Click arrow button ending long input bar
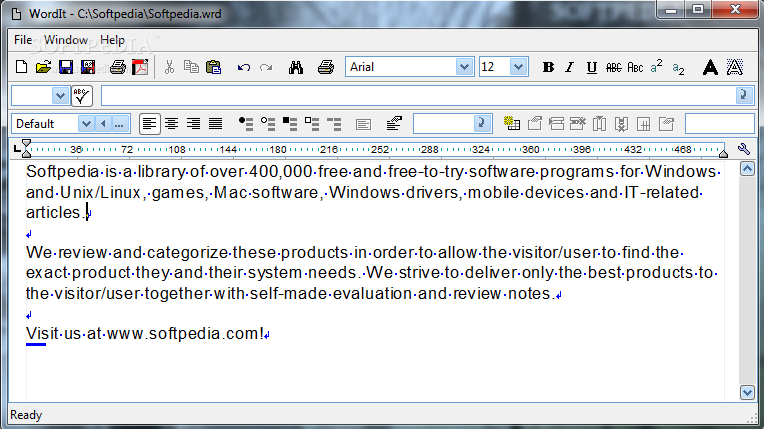764x429 pixels. (x=743, y=95)
